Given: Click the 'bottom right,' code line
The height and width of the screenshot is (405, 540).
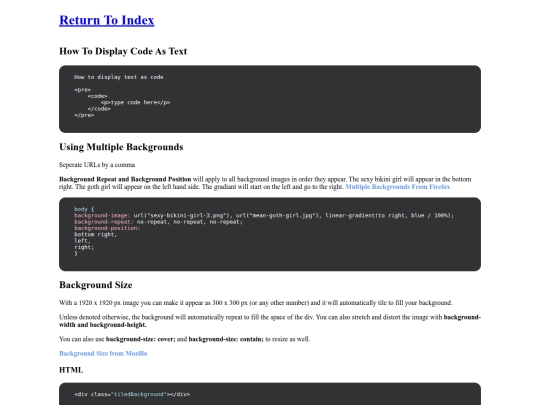Looking at the screenshot, I should click(95, 235).
